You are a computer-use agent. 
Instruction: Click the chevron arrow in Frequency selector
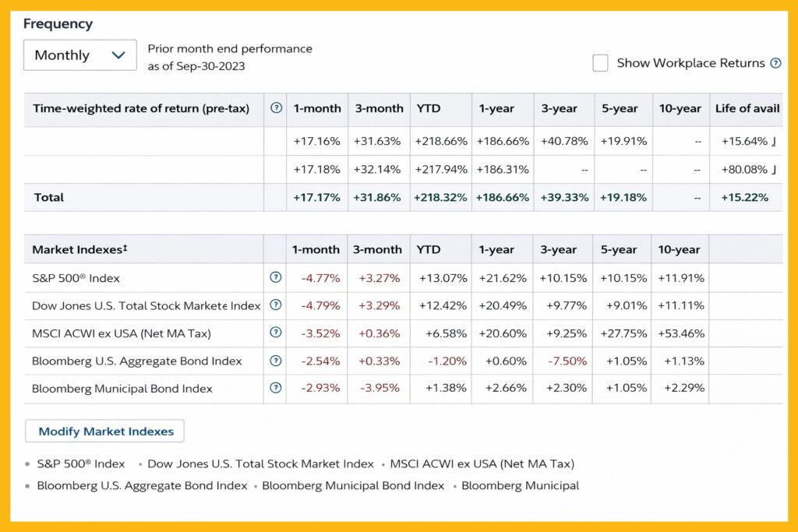pyautogui.click(x=118, y=55)
